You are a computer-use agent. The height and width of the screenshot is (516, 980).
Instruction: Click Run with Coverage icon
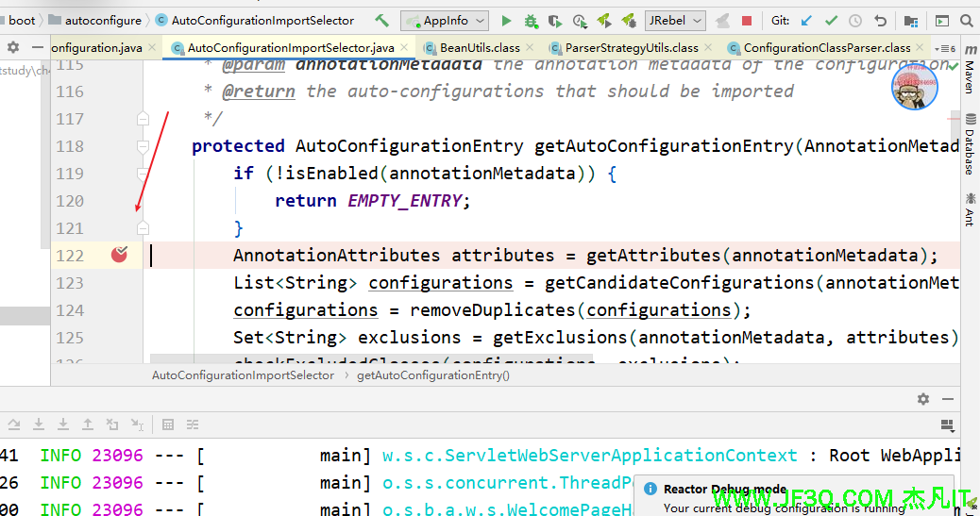[x=555, y=20]
